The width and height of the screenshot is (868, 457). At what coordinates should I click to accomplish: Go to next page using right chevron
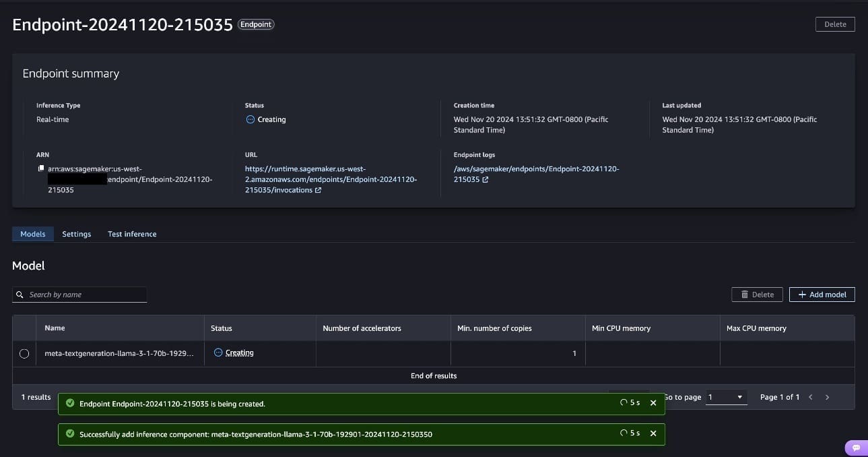(827, 398)
